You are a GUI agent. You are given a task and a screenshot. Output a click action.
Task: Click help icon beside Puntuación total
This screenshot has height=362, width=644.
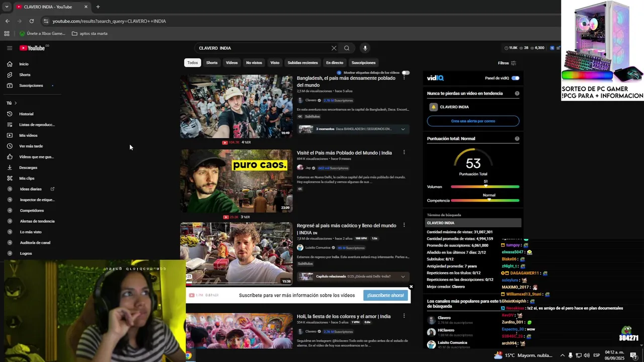(x=517, y=139)
